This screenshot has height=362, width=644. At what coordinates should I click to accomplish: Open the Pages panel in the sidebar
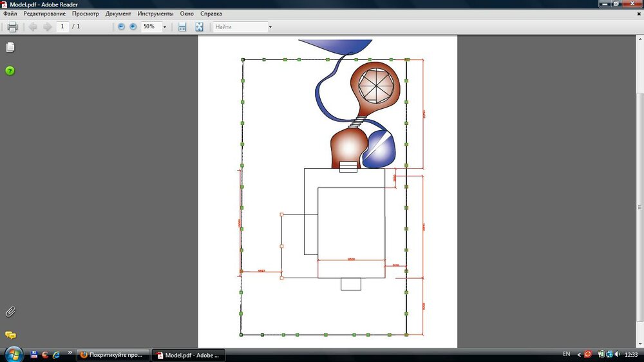[x=10, y=48]
